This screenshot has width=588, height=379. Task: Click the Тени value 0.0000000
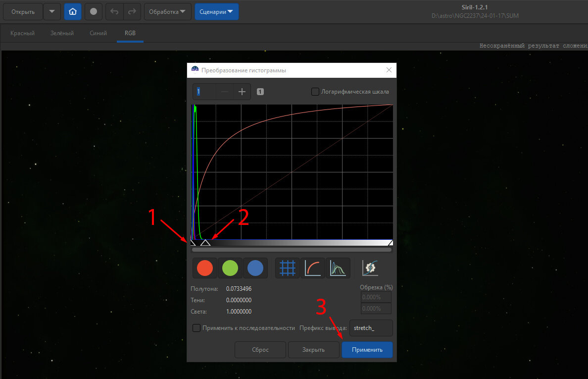(239, 300)
